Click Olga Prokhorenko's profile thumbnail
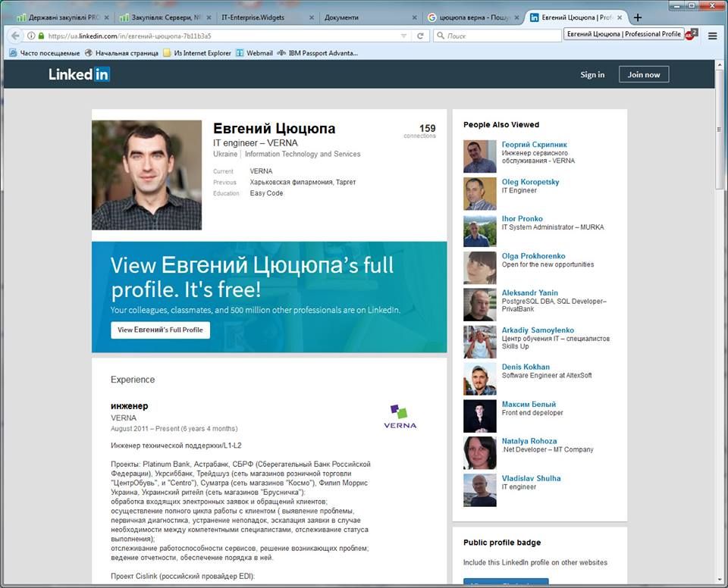The width and height of the screenshot is (728, 588). [479, 267]
